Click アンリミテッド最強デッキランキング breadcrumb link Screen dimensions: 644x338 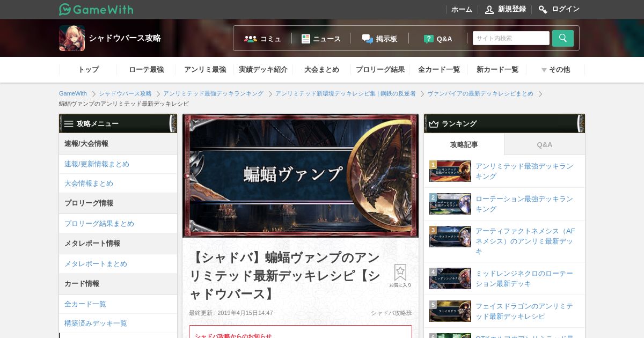pyautogui.click(x=213, y=93)
